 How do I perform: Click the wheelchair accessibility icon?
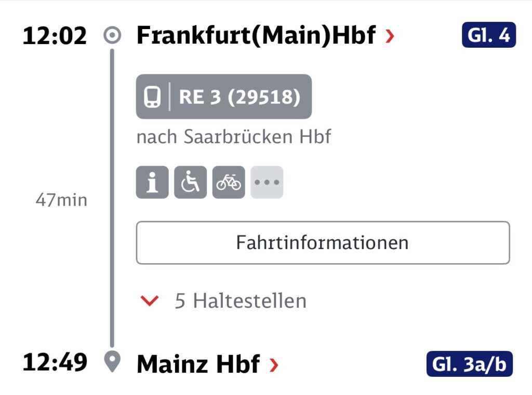[190, 182]
